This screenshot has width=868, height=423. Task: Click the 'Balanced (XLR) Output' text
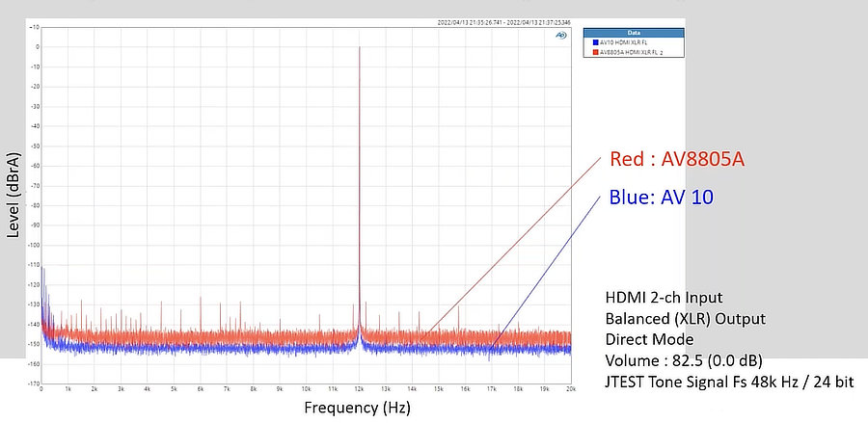pyautogui.click(x=686, y=319)
